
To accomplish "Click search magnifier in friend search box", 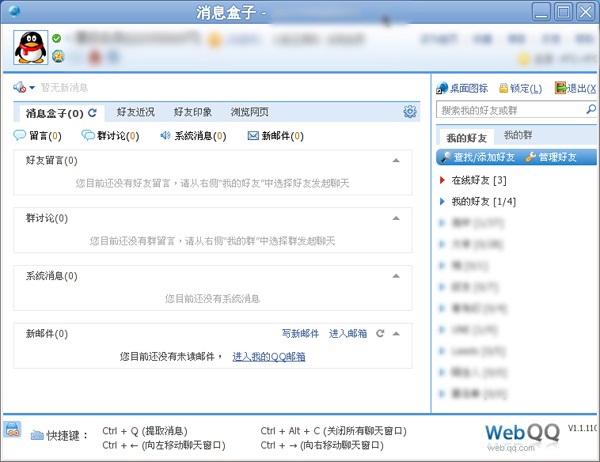I will (589, 109).
